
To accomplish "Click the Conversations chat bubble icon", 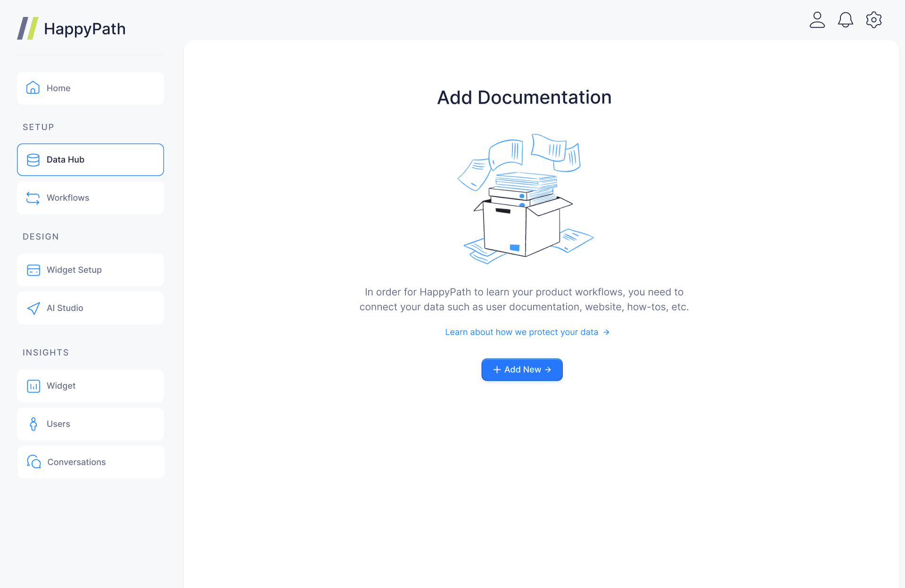I will pos(33,462).
